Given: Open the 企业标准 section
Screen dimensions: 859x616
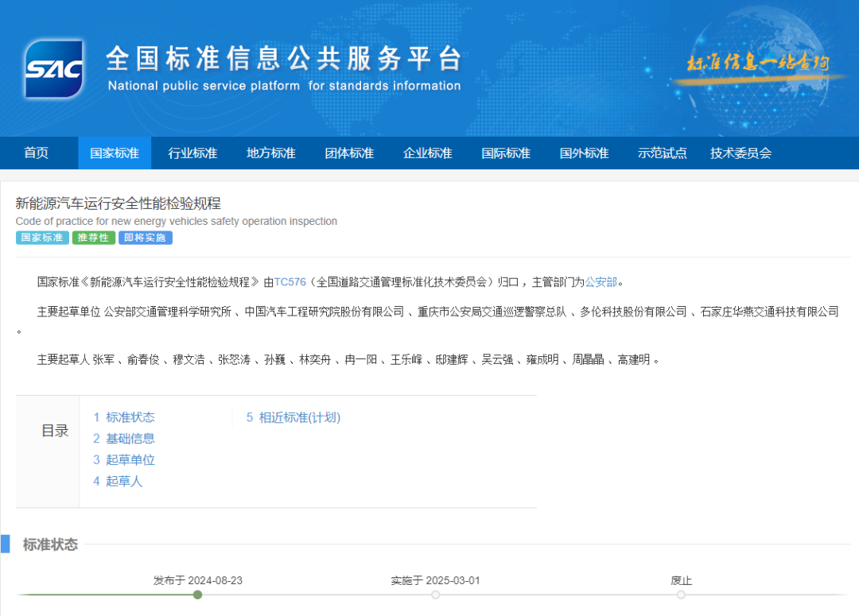Looking at the screenshot, I should [427, 153].
